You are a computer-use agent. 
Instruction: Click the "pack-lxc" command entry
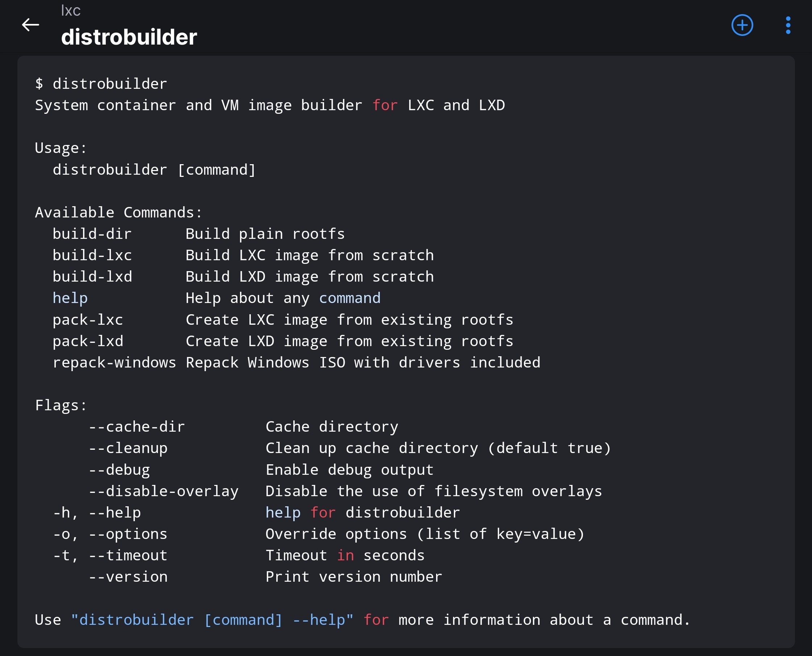pos(88,320)
